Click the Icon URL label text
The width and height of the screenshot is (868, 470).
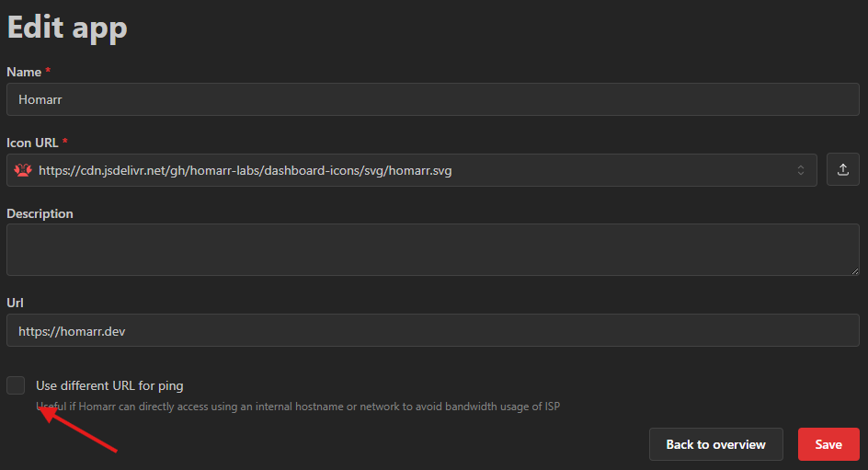click(32, 143)
